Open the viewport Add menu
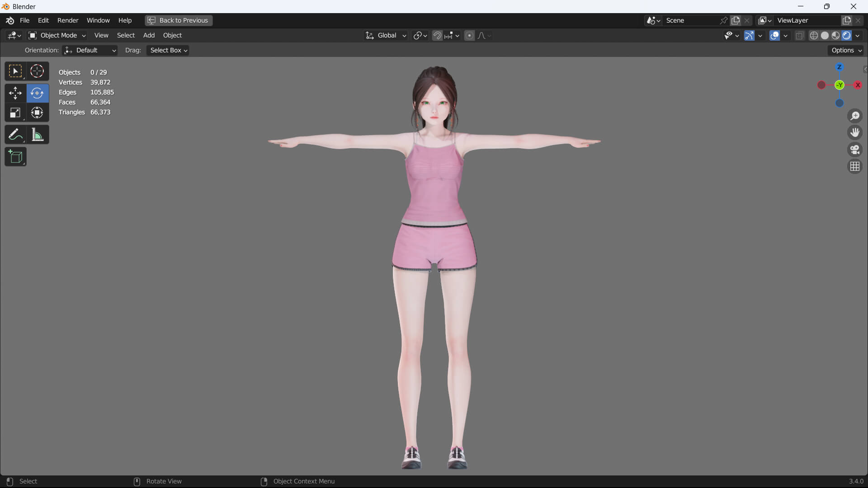 (149, 35)
